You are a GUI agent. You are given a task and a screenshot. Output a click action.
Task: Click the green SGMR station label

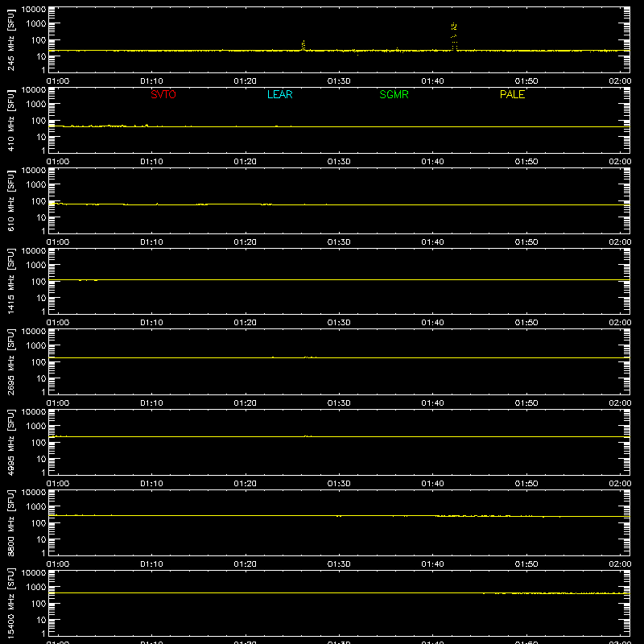394,94
